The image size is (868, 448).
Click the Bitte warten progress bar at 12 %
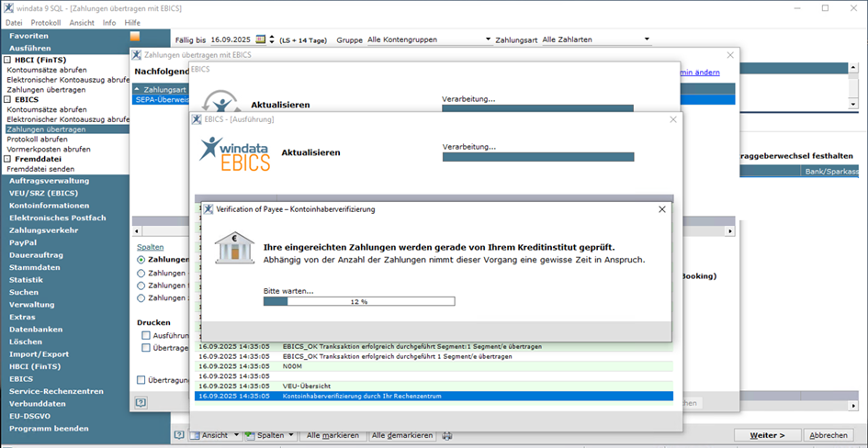[x=358, y=301]
